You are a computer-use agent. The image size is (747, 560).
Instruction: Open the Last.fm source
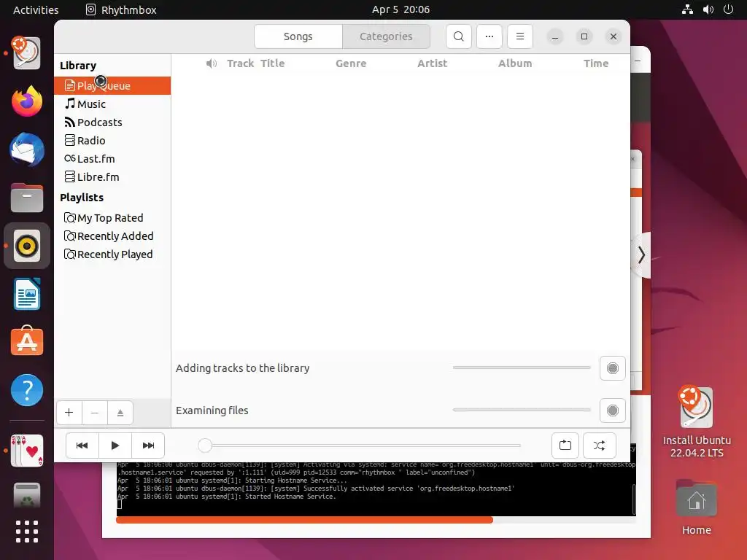point(112,158)
